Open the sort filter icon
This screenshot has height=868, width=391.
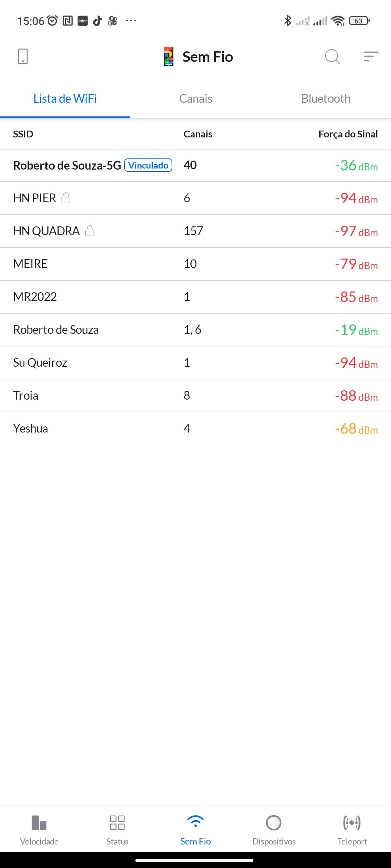pos(371,56)
